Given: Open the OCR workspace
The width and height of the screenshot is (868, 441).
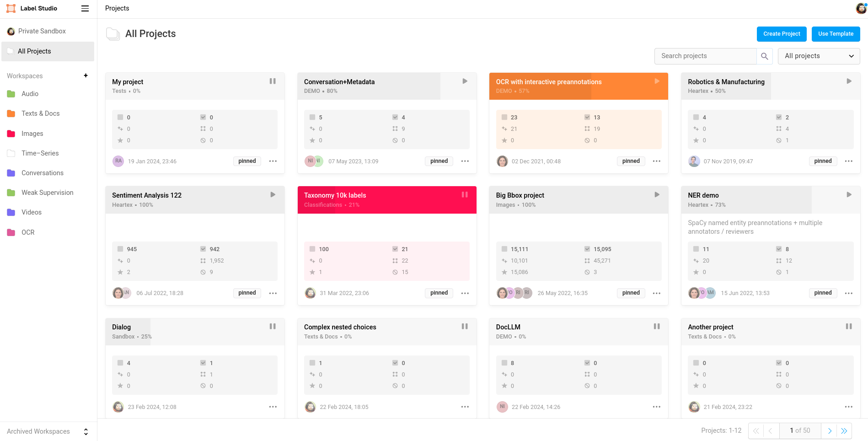Looking at the screenshot, I should tap(28, 232).
